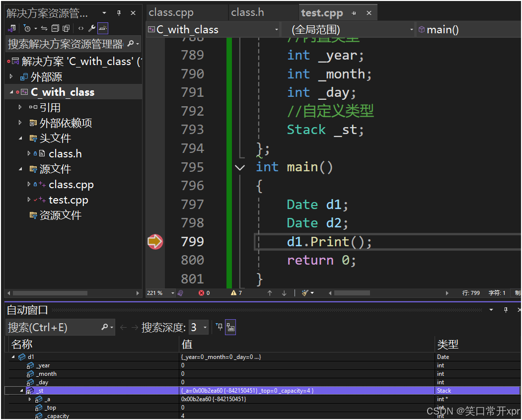Click the breakpoint marker at line 799

[x=155, y=242]
